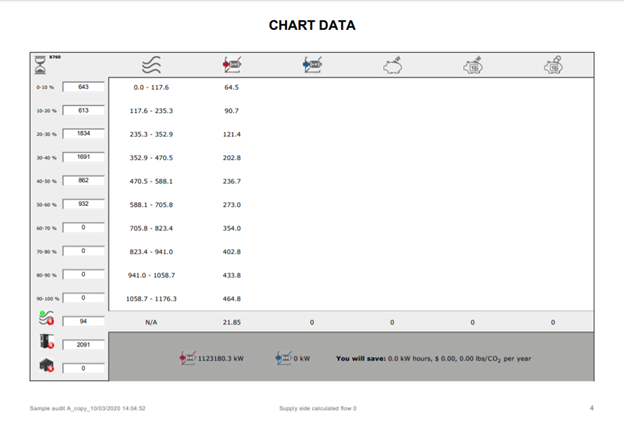This screenshot has width=624, height=431.
Task: Click the blue compressor power icon in header
Action: pyautogui.click(x=312, y=64)
